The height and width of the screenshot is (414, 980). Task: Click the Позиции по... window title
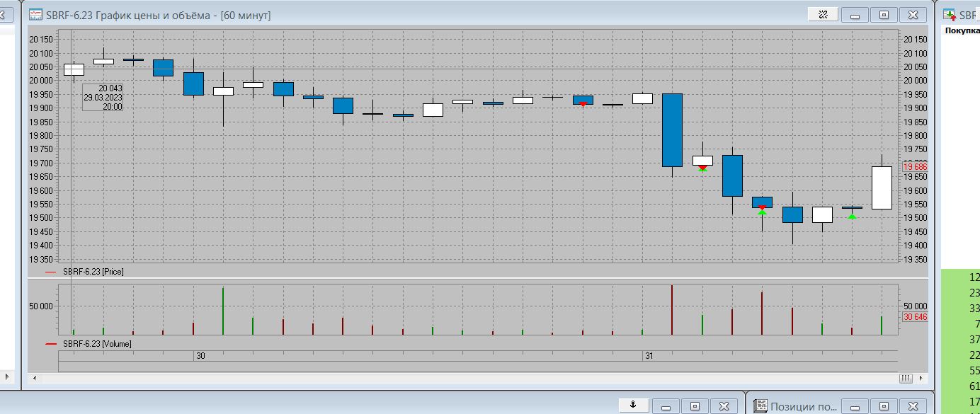(x=803, y=406)
